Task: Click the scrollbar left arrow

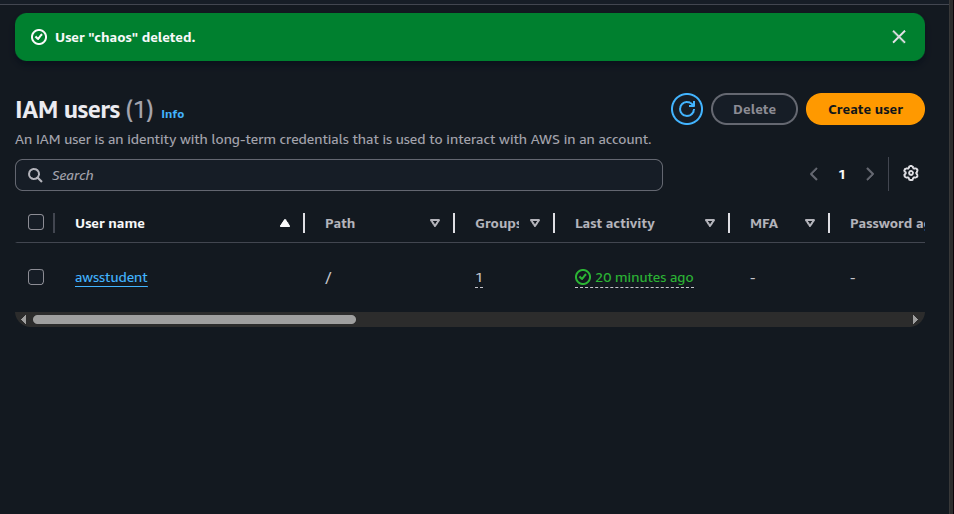Action: point(23,319)
